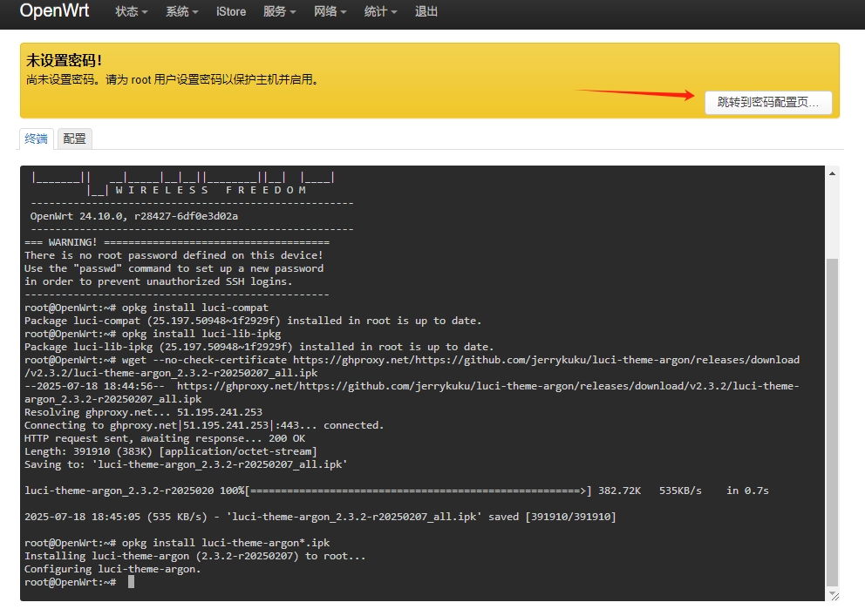Screen dimensions: 865x616
Task: Click the terminal resize handle icon
Action: click(x=834, y=596)
